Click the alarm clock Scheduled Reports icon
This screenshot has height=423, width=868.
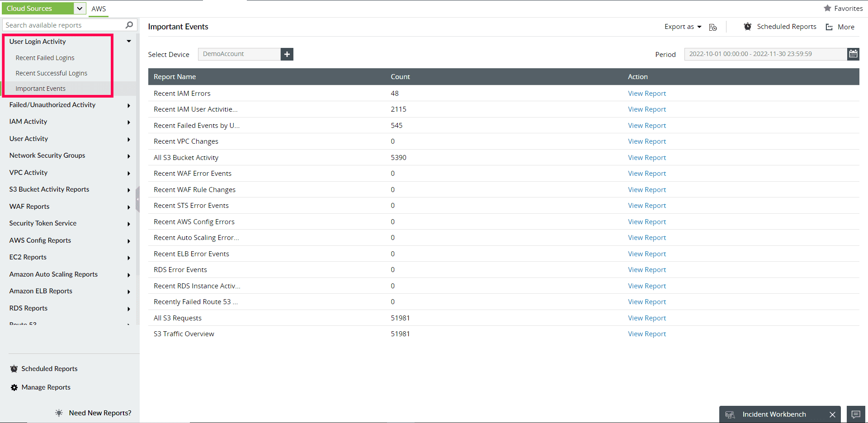click(x=747, y=26)
